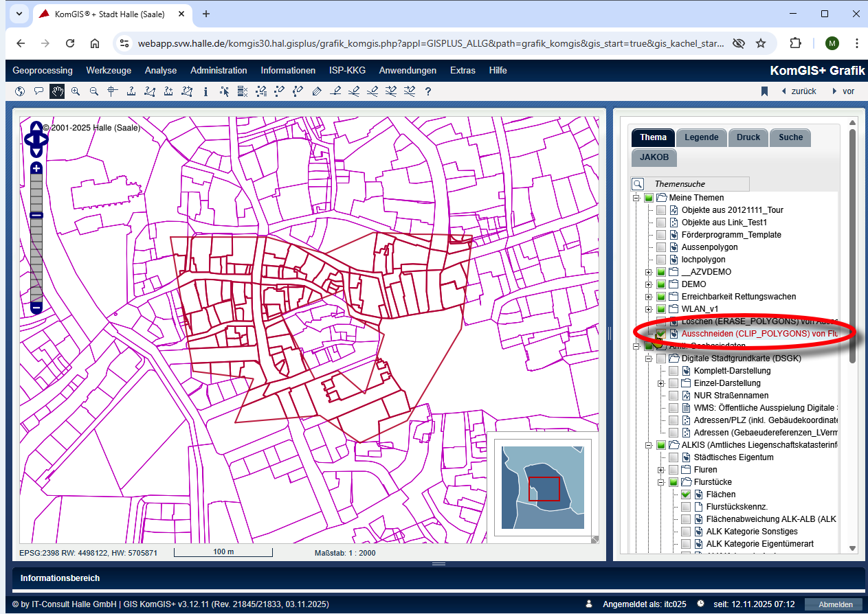Click the speech bubble map tip tool
The height and width of the screenshot is (614, 868).
coord(38,91)
